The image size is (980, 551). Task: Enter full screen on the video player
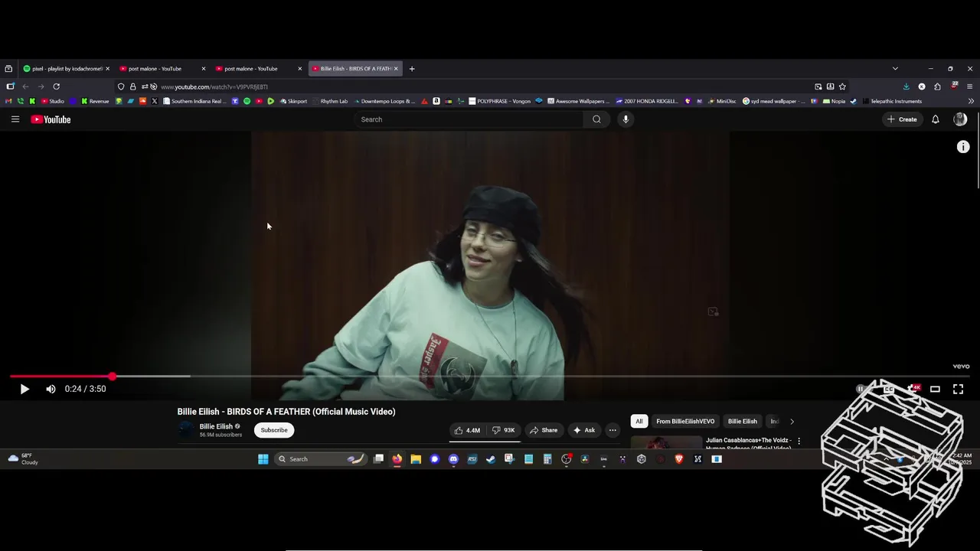click(958, 389)
